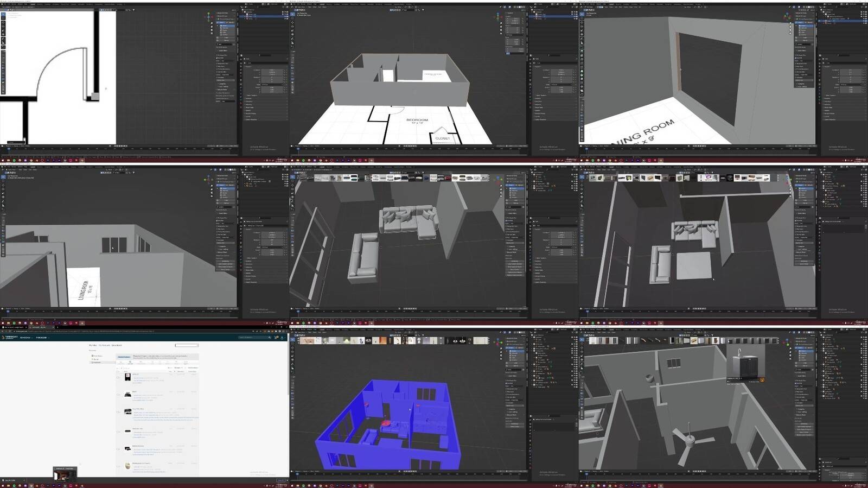Tick checkbox of first TurboSquid product row
Screen dimensions: 868x488
[x=118, y=376]
